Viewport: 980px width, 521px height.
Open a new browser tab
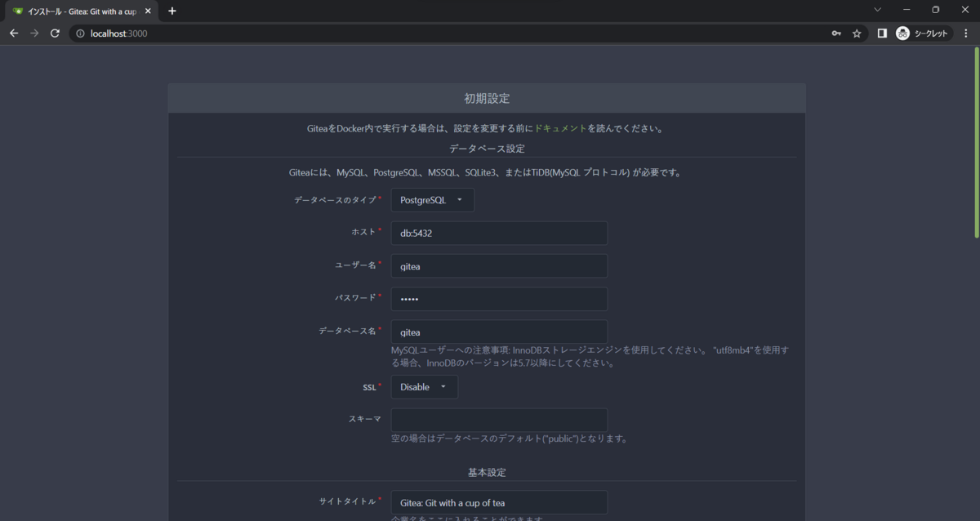click(172, 11)
